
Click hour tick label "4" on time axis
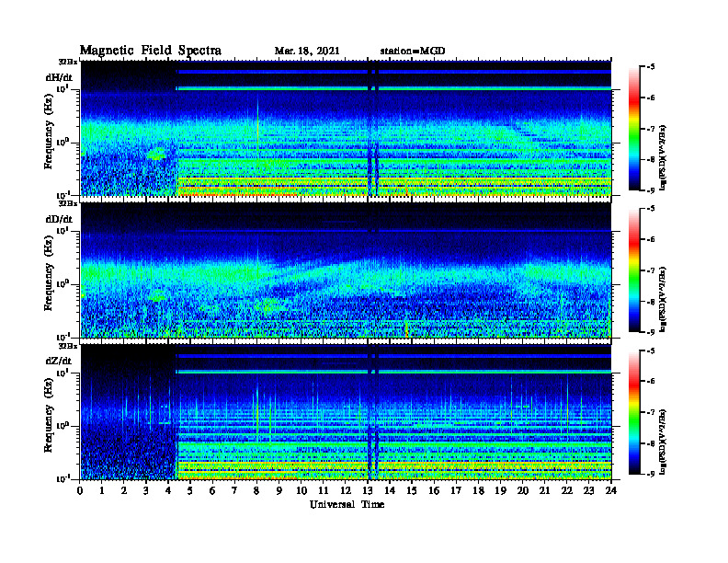pyautogui.click(x=168, y=491)
